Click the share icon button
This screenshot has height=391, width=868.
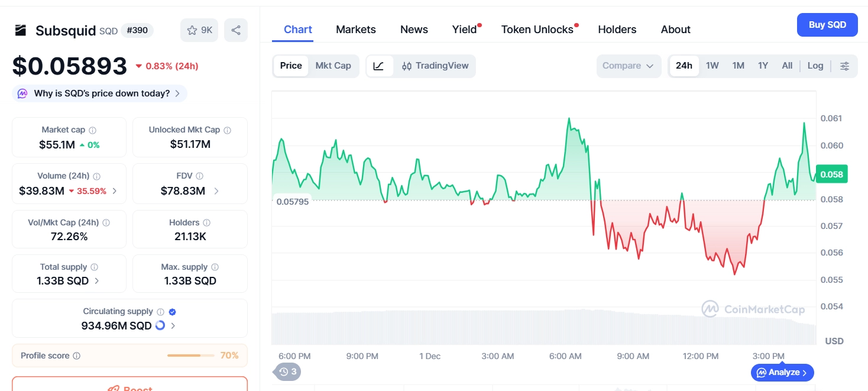point(236,30)
